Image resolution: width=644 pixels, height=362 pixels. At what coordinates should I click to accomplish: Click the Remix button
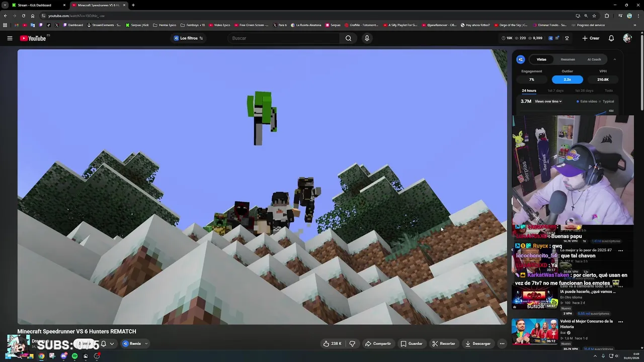(x=132, y=344)
